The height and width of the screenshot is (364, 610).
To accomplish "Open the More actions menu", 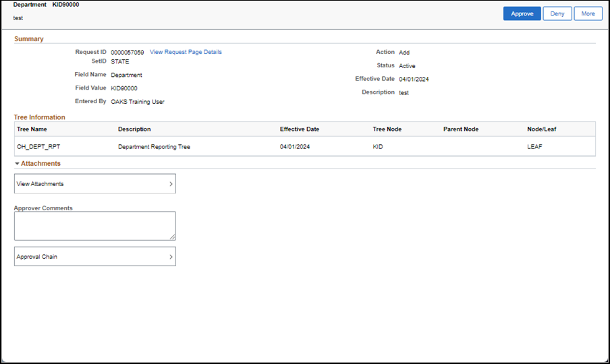I will (588, 13).
